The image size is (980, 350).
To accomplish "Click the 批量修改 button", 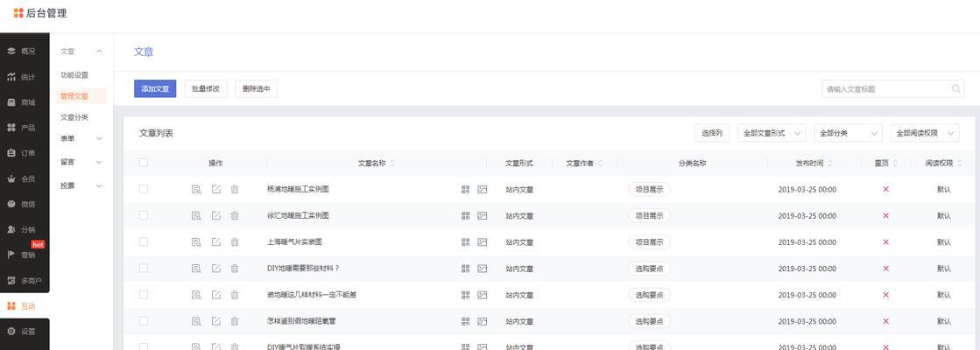I will click(206, 88).
